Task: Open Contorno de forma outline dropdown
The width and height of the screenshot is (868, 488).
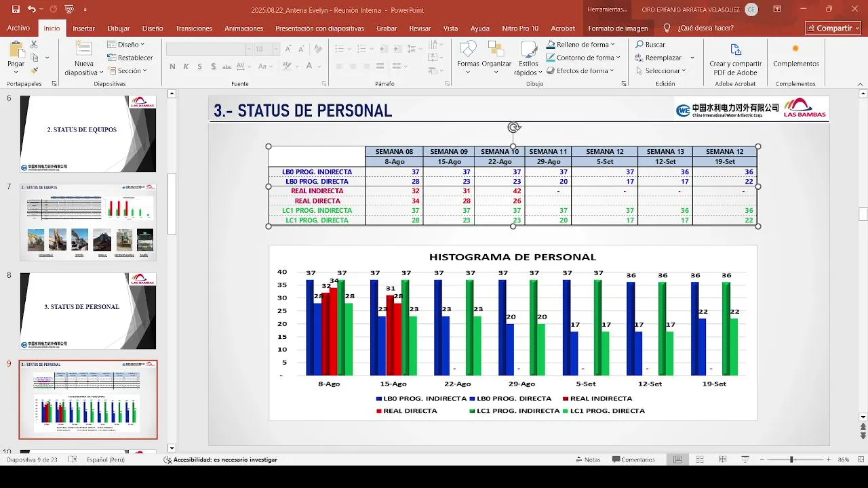Action: [583, 58]
